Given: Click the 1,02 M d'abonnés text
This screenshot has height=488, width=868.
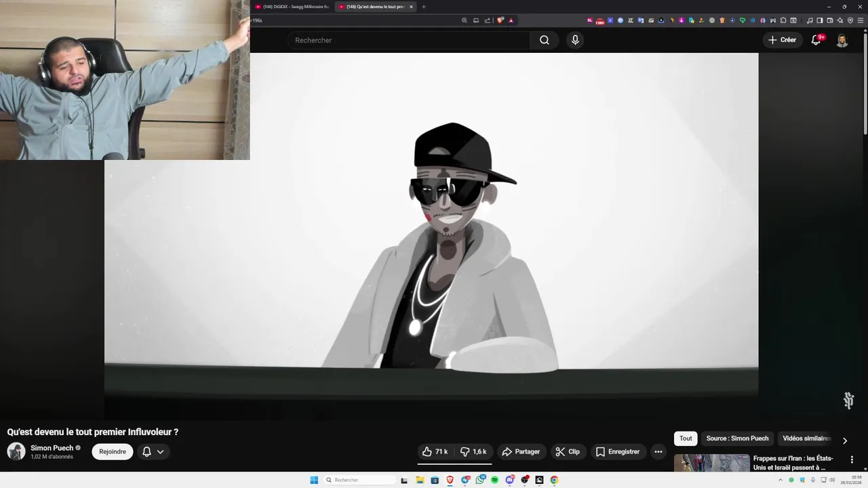Looking at the screenshot, I should [52, 457].
